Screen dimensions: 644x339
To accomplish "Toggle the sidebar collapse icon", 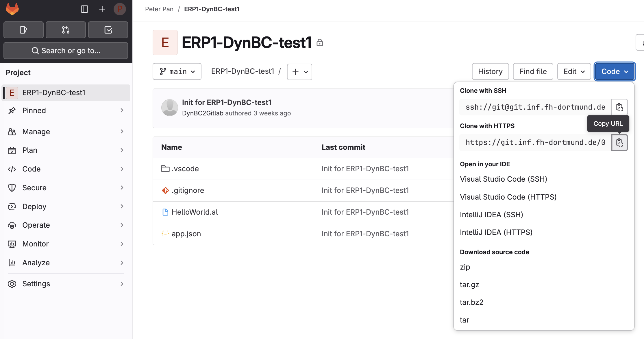I will [x=84, y=9].
